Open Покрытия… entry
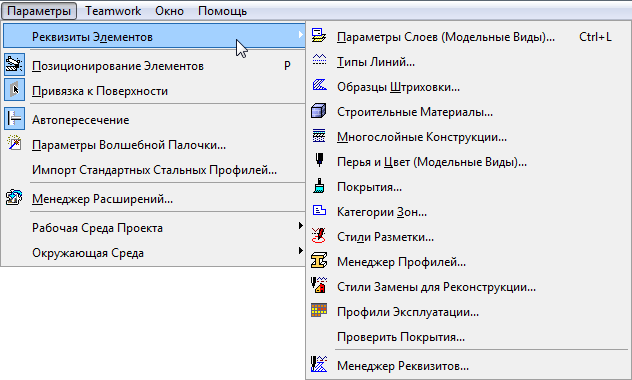 [x=369, y=187]
